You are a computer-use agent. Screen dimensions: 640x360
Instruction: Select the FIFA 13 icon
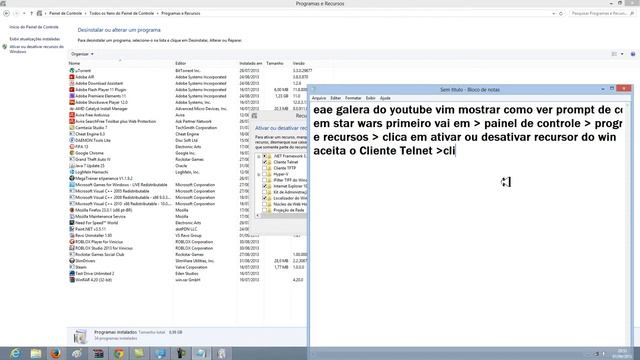(x=72, y=147)
